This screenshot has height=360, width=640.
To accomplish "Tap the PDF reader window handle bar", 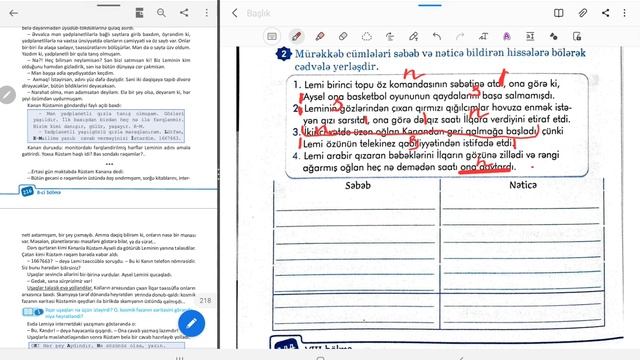I will (x=109, y=5).
